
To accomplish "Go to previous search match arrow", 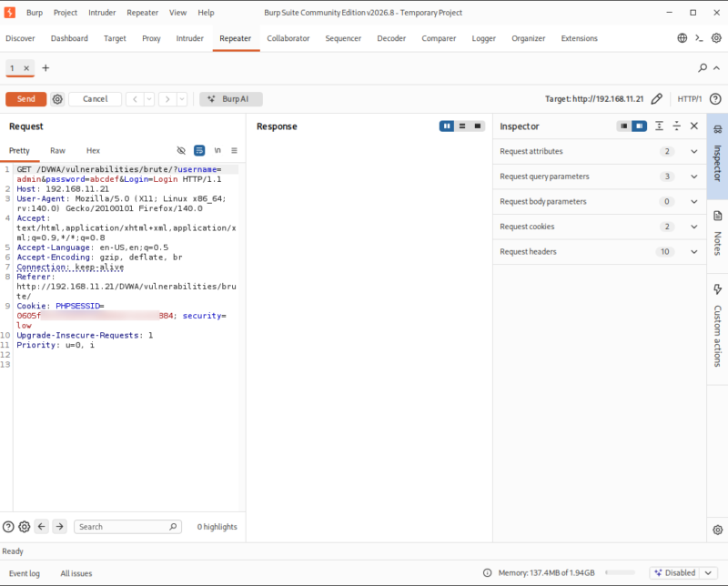I will 41,527.
